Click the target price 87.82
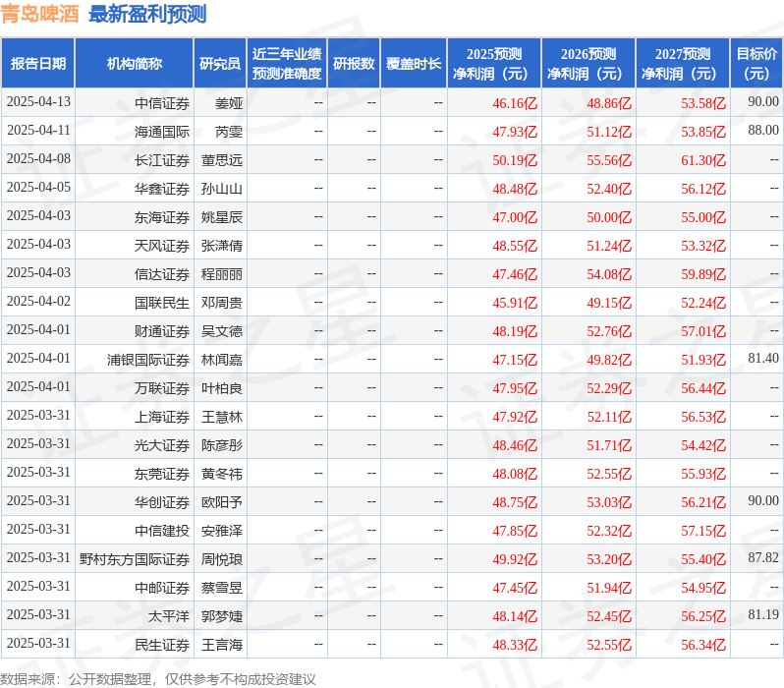 point(763,558)
